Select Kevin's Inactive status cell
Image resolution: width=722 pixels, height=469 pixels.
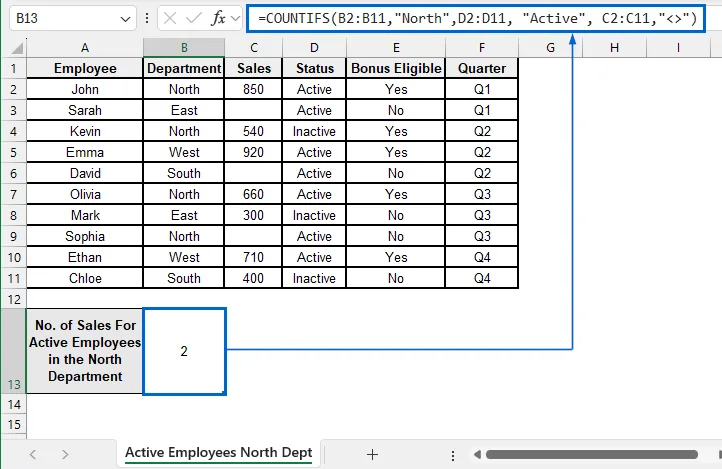(314, 131)
